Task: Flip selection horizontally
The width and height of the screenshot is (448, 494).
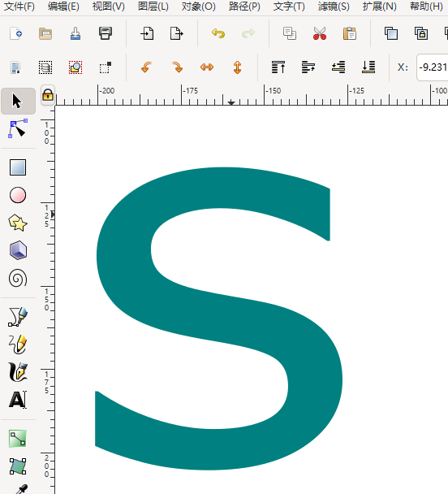Action: pos(207,67)
